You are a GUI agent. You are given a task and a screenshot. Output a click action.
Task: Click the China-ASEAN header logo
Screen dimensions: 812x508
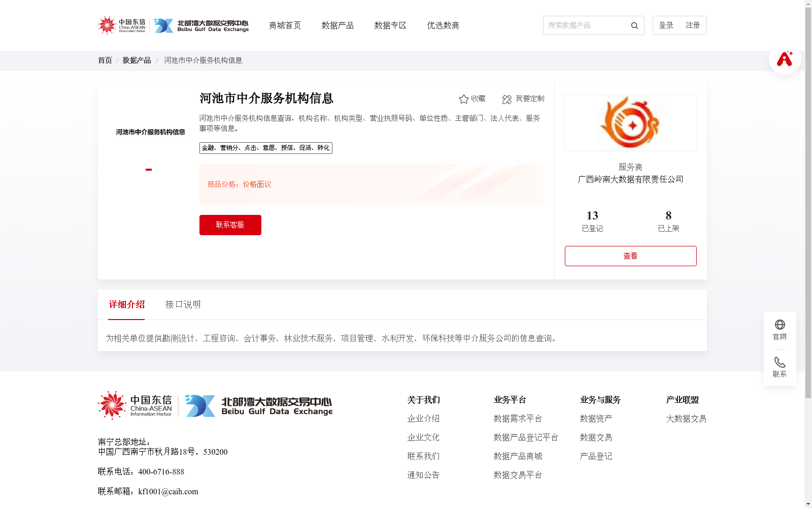tap(122, 25)
